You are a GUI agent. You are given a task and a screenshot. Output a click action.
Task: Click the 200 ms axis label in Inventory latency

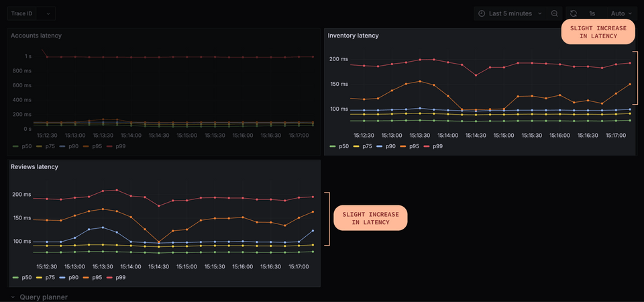338,59
